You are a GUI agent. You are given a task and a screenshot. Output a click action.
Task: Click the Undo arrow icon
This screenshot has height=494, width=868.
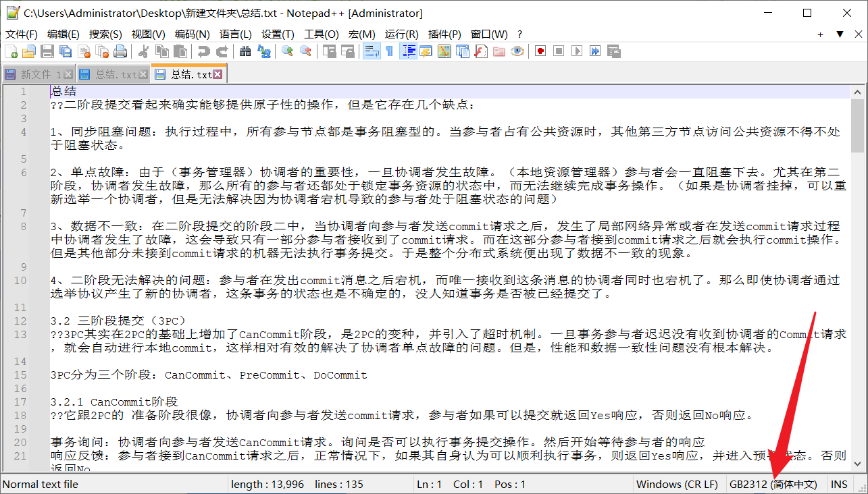(203, 51)
